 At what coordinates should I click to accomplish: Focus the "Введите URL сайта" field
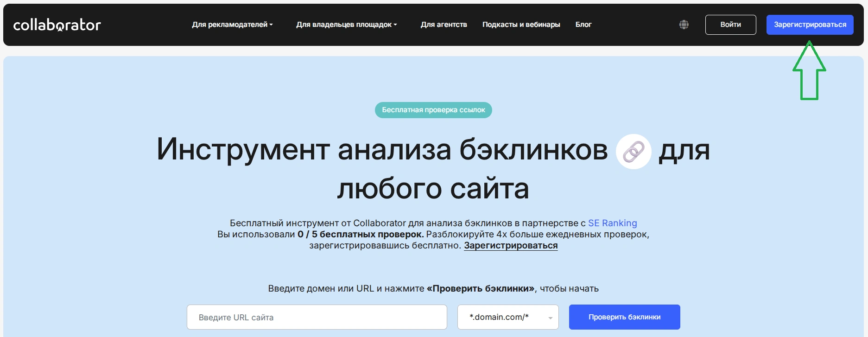tap(317, 317)
